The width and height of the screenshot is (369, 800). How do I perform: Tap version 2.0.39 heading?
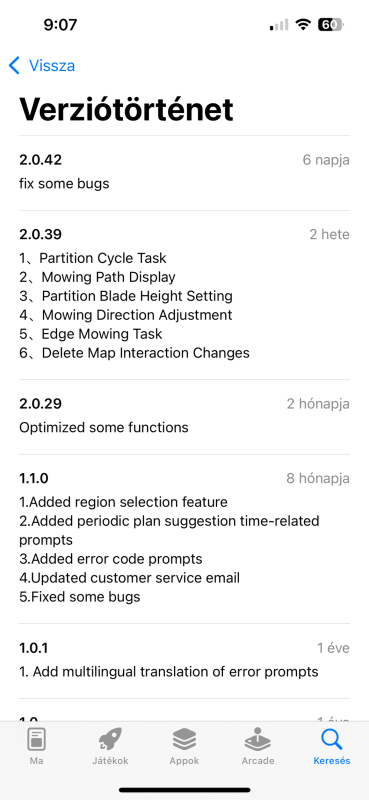click(40, 234)
